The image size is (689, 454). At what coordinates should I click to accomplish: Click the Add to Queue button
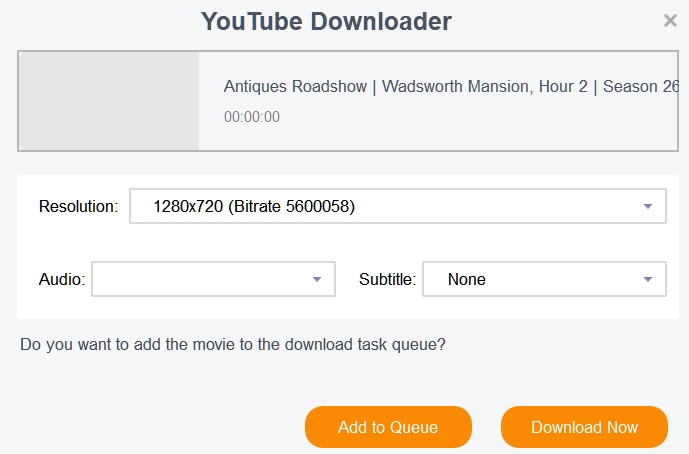tap(388, 427)
